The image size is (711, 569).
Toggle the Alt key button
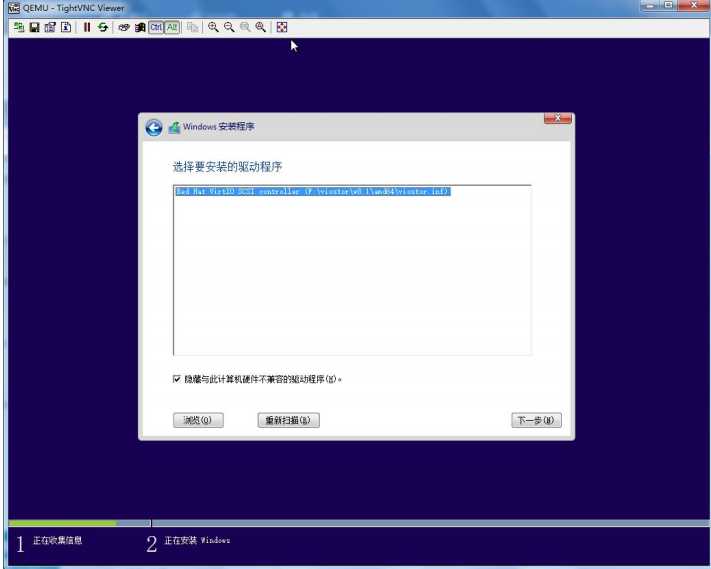point(172,27)
